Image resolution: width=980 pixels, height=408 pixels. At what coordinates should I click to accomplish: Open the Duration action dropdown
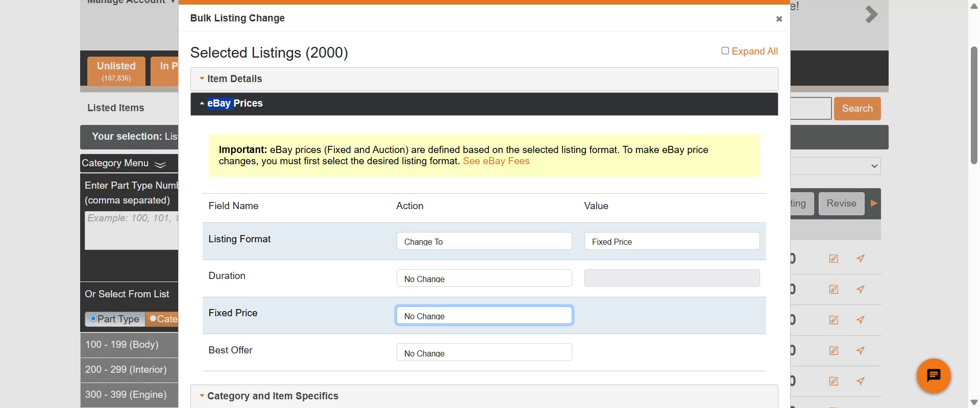[x=484, y=278]
